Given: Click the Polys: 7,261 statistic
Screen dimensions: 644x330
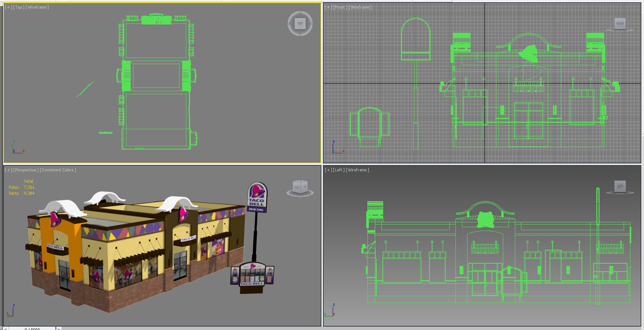Looking at the screenshot, I should pos(21,187).
